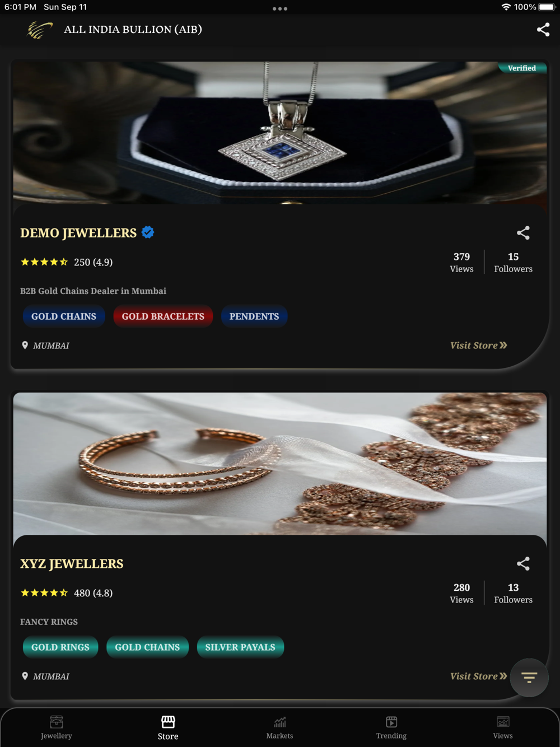Tap the star rating of XYZ Jewellers

[x=44, y=593]
